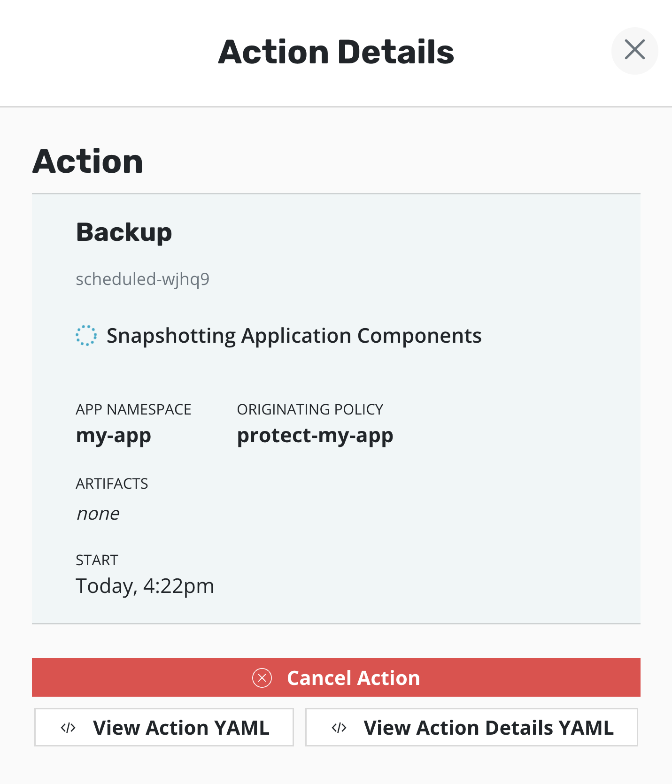The height and width of the screenshot is (784, 672).
Task: Click the APP NAMESPACE label
Action: pyautogui.click(x=133, y=409)
